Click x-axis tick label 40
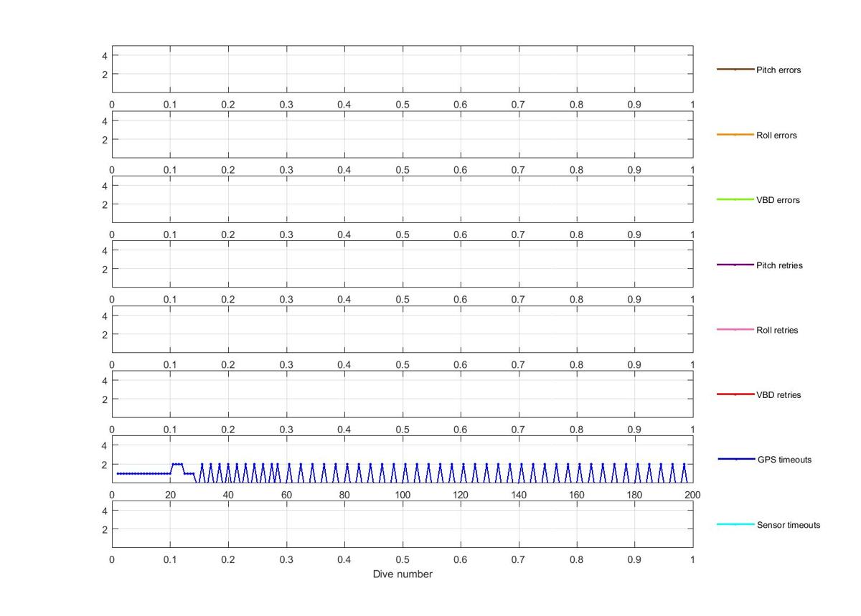Screen dimensions: 861x616 (x=228, y=495)
